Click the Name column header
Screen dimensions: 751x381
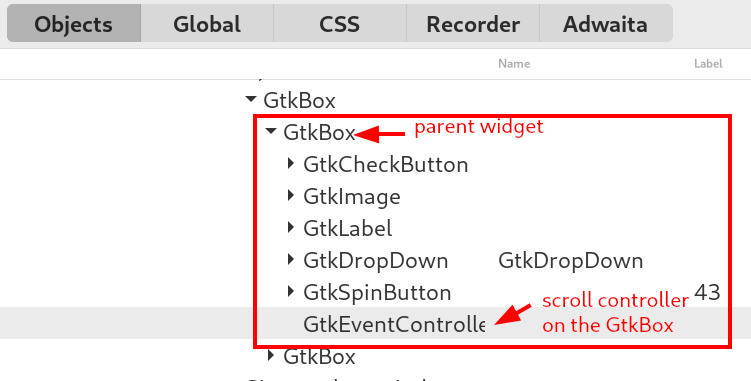514,64
